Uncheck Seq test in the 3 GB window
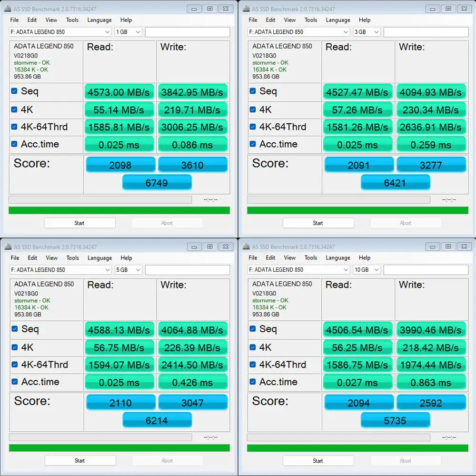This screenshot has height=476, width=476. pyautogui.click(x=253, y=91)
